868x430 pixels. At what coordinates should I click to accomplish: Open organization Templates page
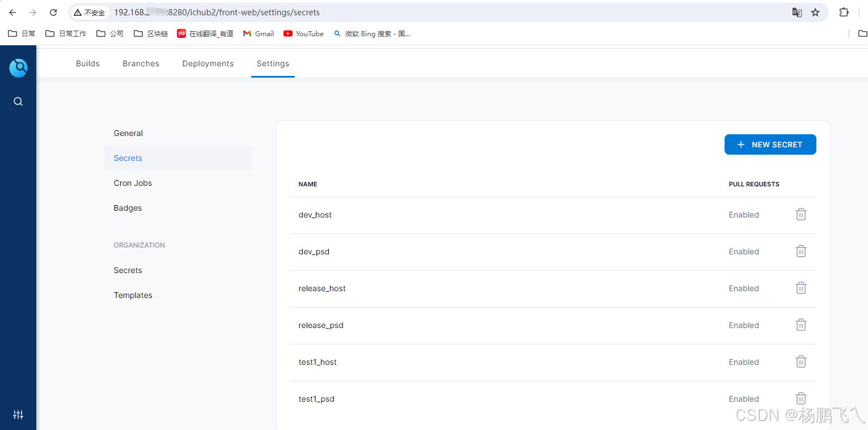point(178,295)
